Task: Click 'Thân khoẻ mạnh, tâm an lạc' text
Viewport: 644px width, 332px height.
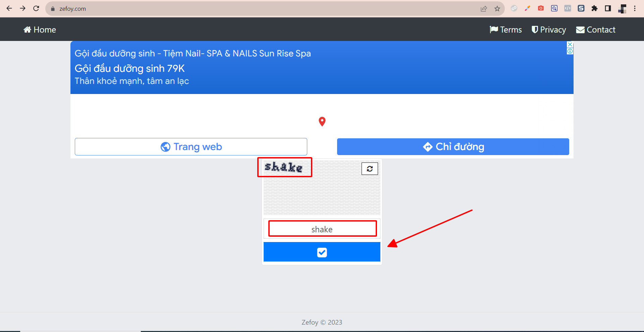Action: pos(131,81)
